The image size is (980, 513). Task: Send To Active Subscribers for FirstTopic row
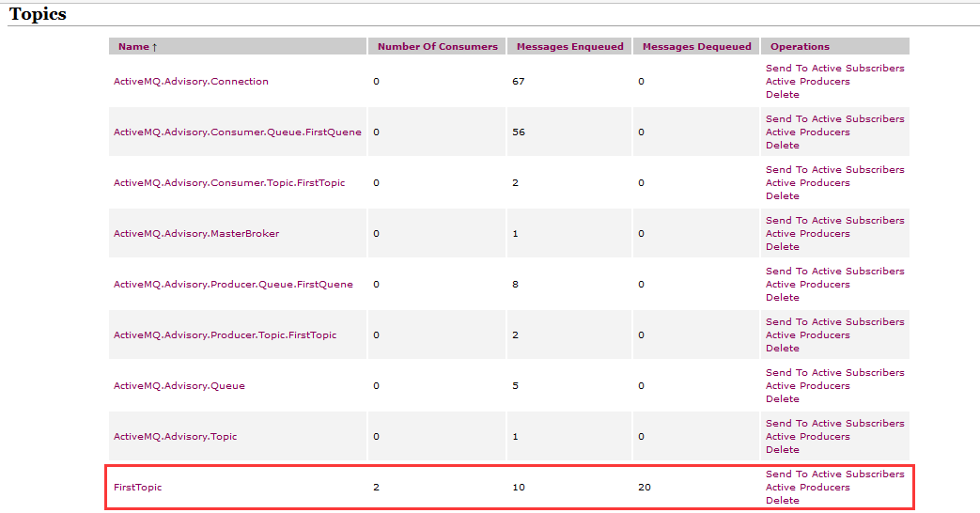click(835, 474)
